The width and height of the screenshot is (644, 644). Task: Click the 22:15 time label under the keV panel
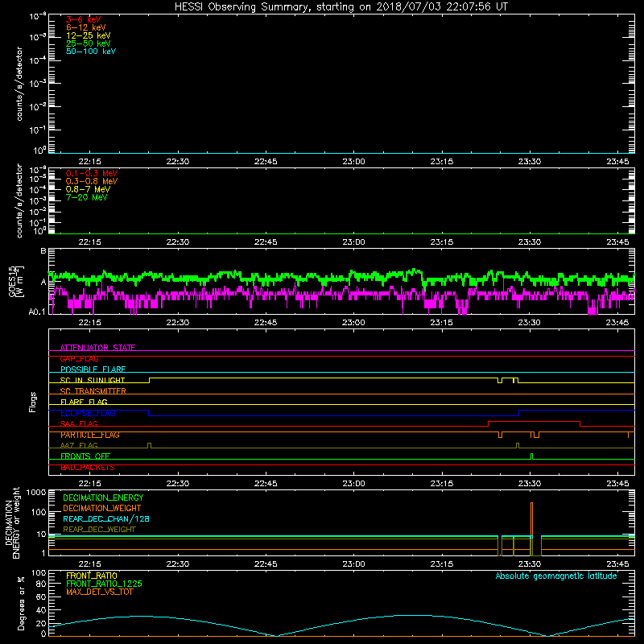point(90,162)
